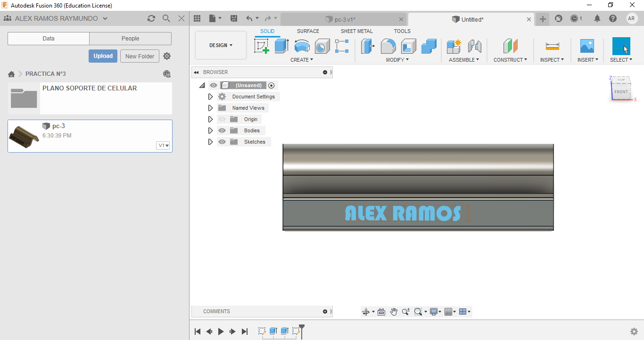644x340 pixels.
Task: Show the hidden Origin folder
Action: pyautogui.click(x=222, y=119)
